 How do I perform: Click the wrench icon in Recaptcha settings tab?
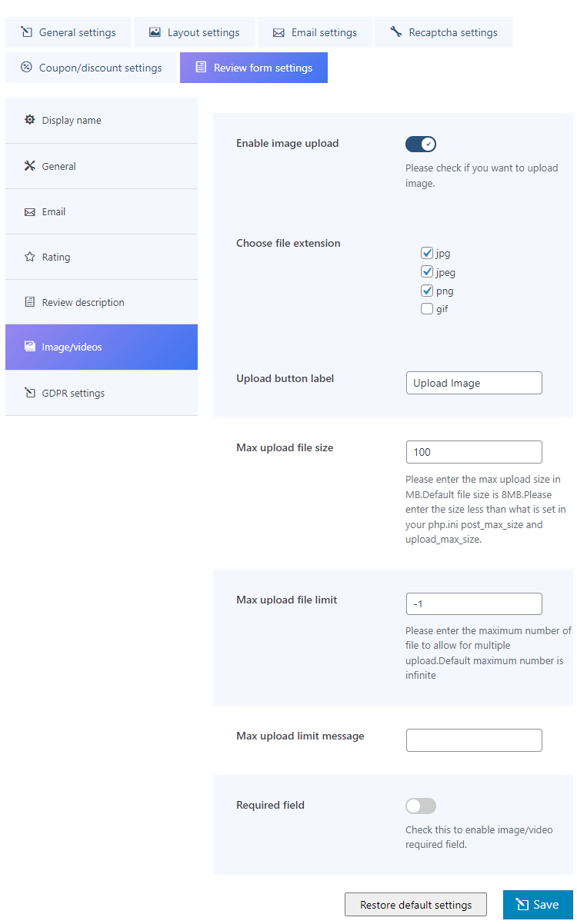point(396,32)
